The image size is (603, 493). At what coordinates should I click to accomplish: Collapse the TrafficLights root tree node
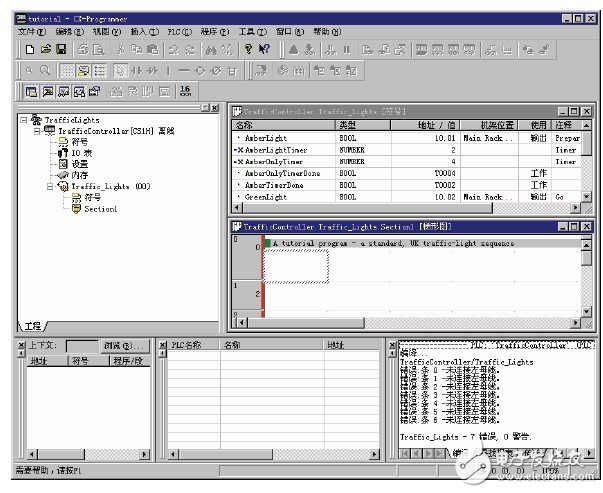tap(24, 120)
